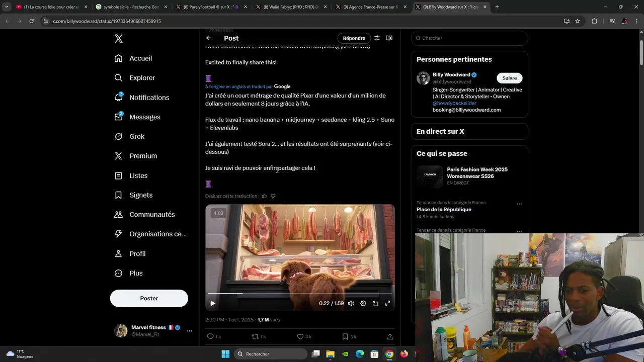This screenshot has width=644, height=362.
Task: Click in the Chercher search field
Action: (x=469, y=38)
